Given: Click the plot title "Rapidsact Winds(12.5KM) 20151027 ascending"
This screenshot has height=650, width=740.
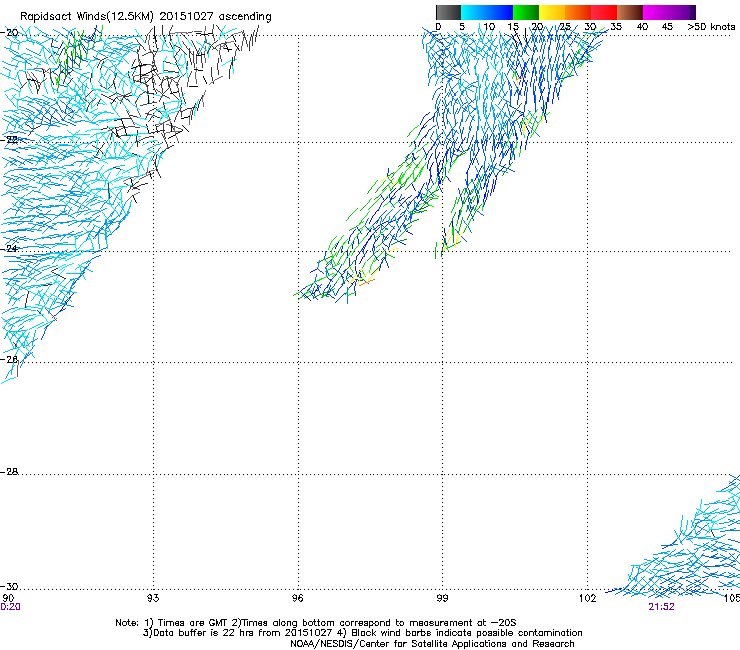Looking at the screenshot, I should point(146,16).
